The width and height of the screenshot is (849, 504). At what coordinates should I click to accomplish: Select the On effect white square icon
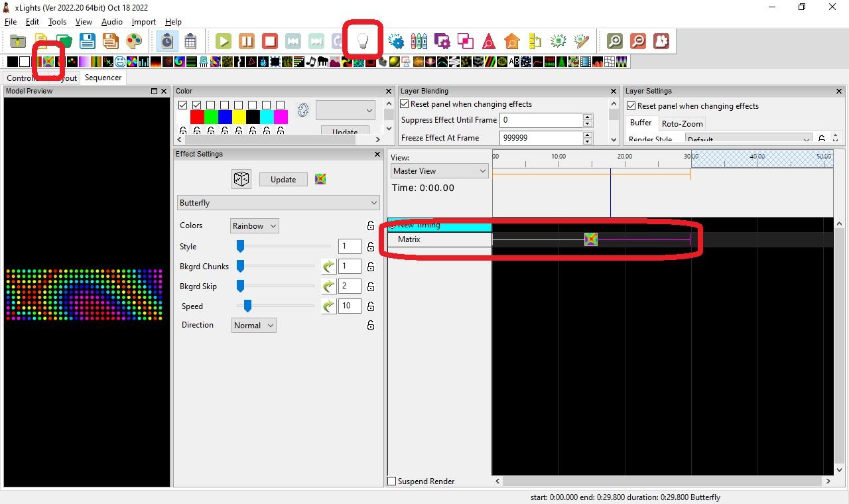click(x=25, y=62)
